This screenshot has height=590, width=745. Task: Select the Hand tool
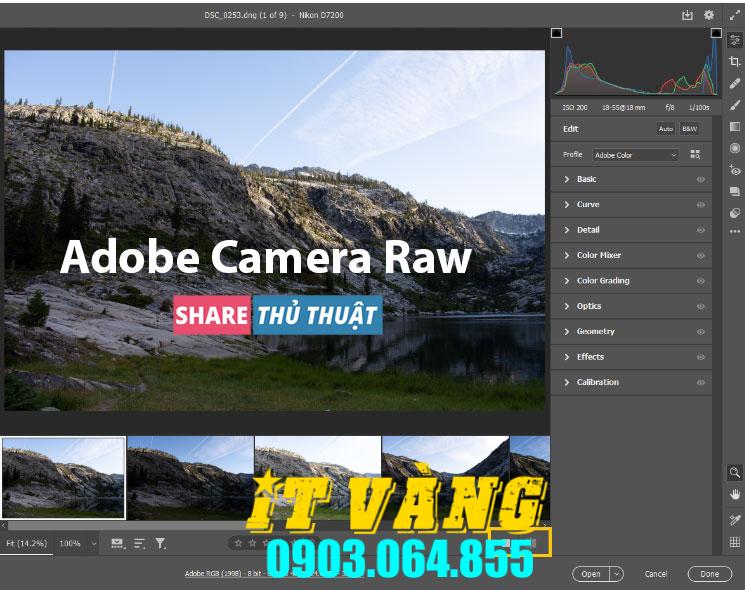click(x=735, y=495)
